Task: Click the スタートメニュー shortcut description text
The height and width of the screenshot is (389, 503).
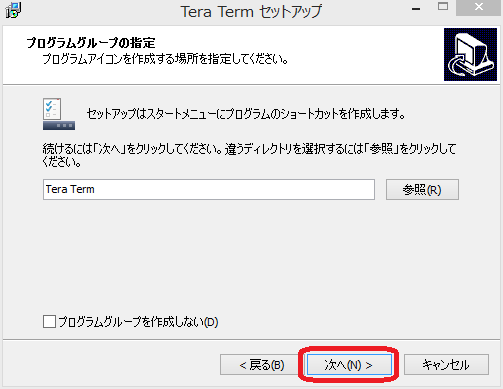Action: pos(246,114)
